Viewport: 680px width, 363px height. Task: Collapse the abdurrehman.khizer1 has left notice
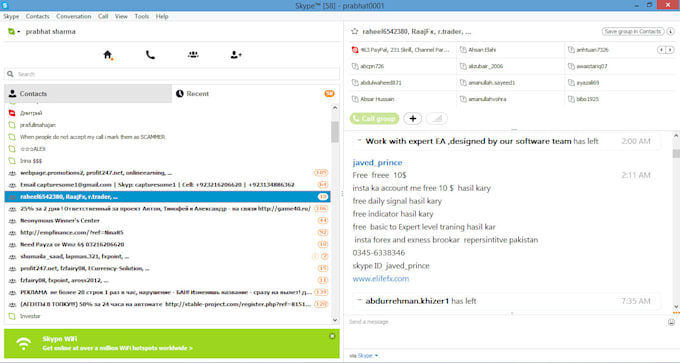click(x=360, y=300)
